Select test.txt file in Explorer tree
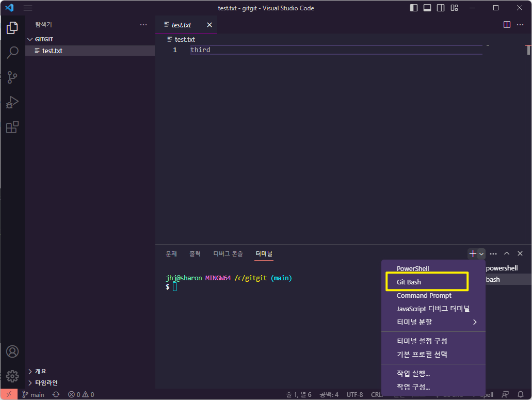This screenshot has height=400, width=532. (90, 51)
